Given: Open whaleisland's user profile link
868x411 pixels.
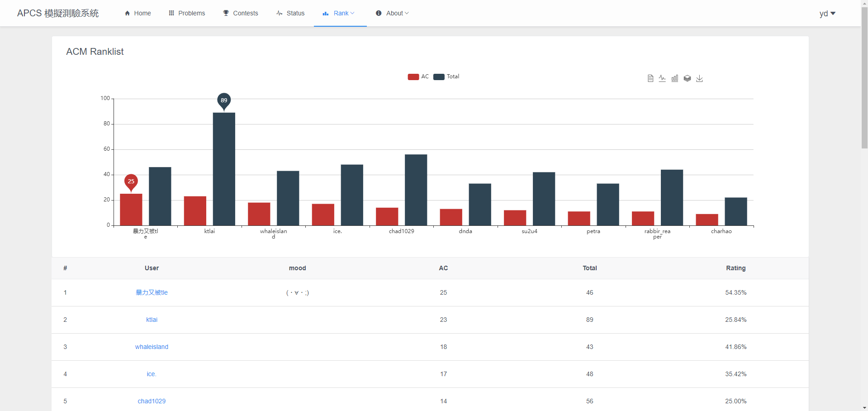Looking at the screenshot, I should (152, 347).
